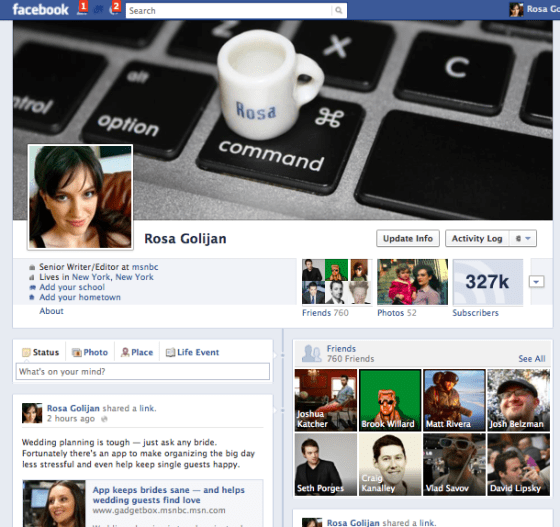This screenshot has height=527, width=560.
Task: Open the msnbc workplace link
Action: [x=145, y=267]
